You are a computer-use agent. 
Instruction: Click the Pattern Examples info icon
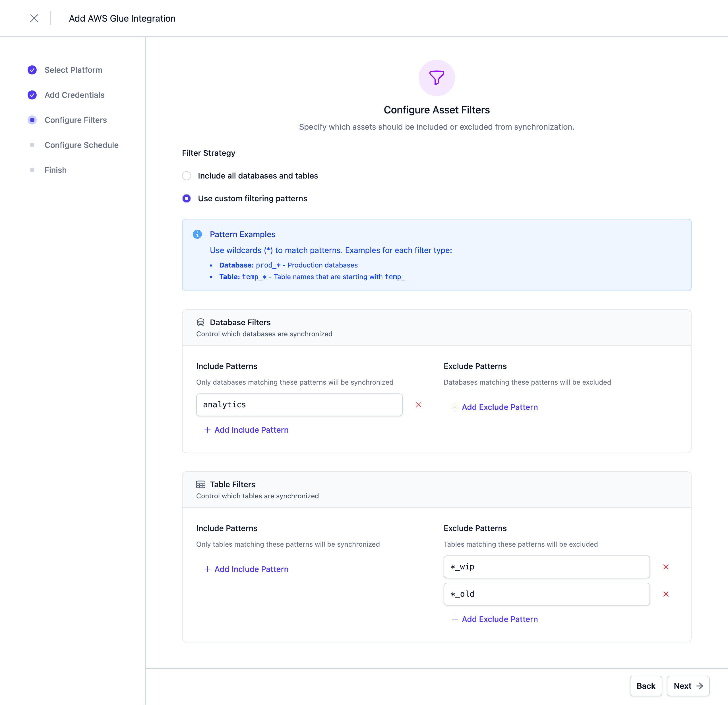coord(197,234)
